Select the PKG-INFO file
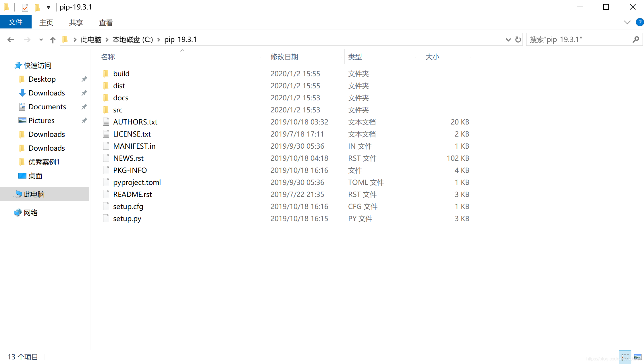The image size is (644, 364). 130,170
